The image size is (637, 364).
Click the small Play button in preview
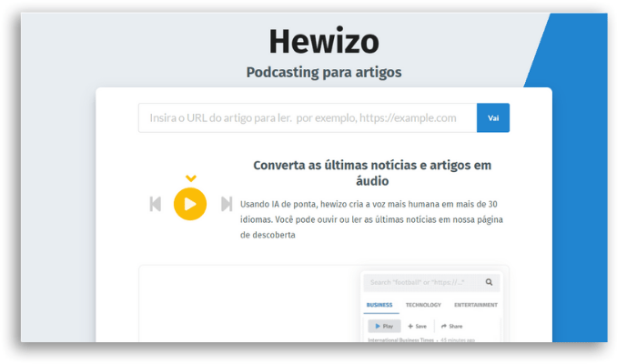click(x=384, y=326)
